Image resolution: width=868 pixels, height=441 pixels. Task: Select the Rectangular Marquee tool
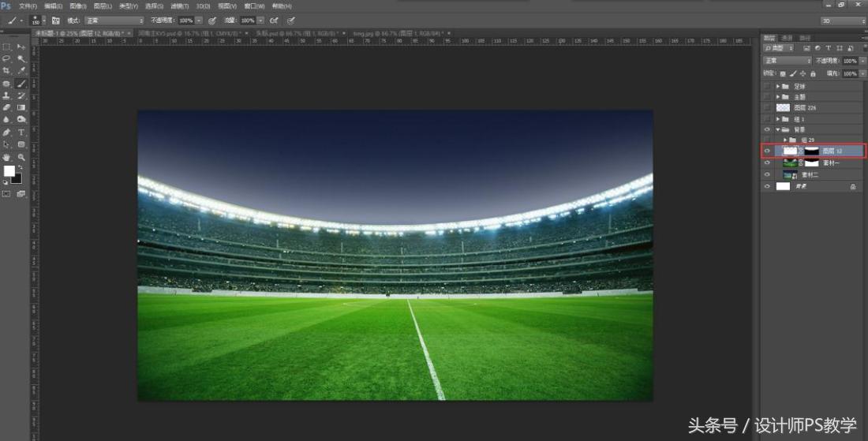6,47
